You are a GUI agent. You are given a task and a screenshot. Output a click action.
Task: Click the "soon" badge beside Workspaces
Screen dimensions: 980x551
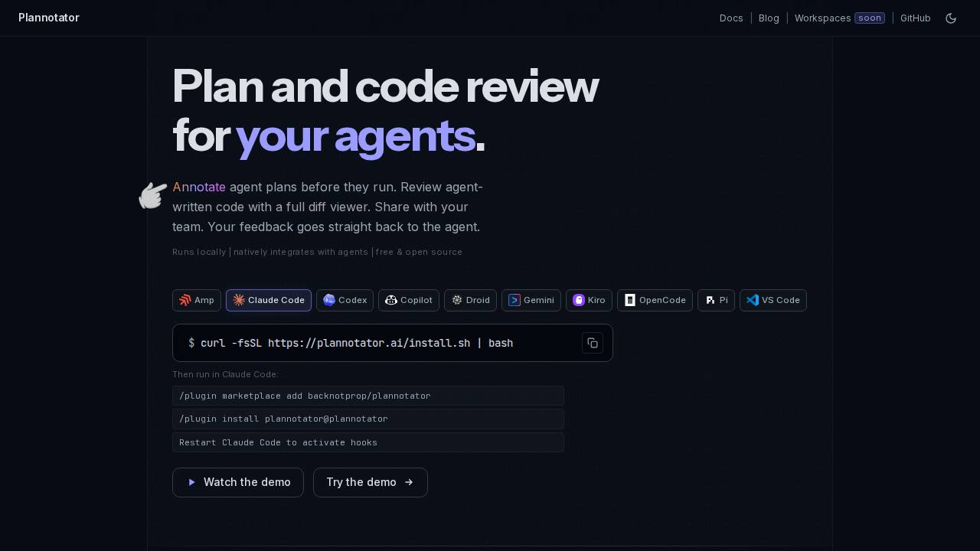pyautogui.click(x=870, y=18)
